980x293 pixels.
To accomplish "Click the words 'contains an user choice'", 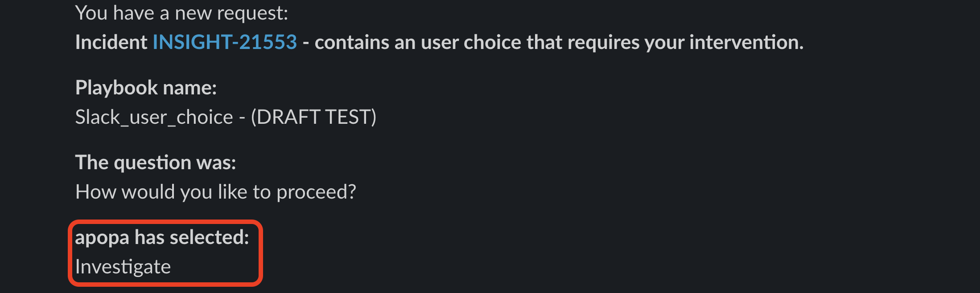I will point(418,42).
